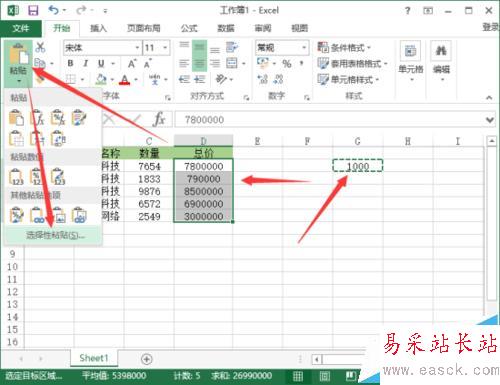The image size is (500, 385).
Task: Click the 登录 sign-in link
Action: [x=491, y=27]
